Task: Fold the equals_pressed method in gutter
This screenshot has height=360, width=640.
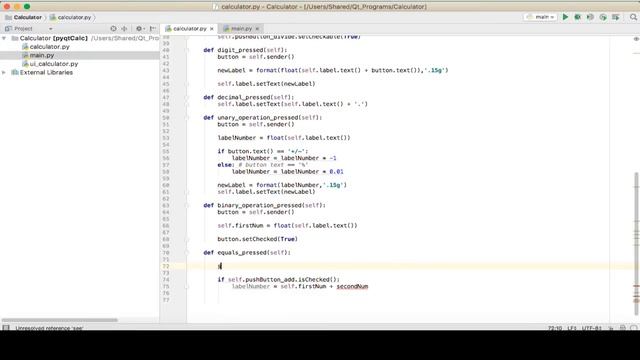Action: click(x=187, y=253)
